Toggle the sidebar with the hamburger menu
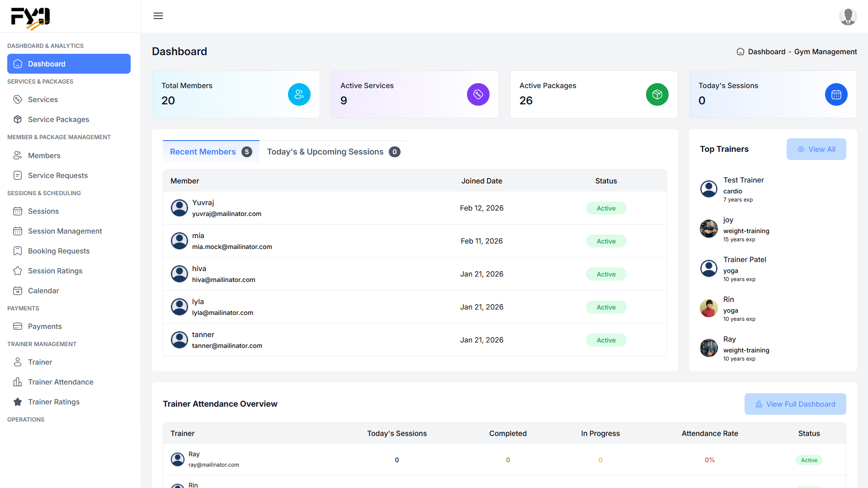Image resolution: width=868 pixels, height=488 pixels. [x=158, y=16]
